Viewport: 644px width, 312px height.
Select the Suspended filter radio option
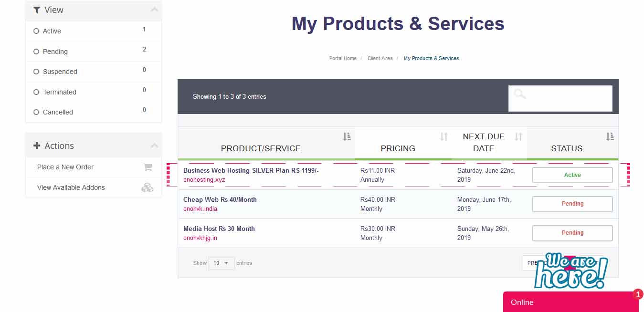coord(36,72)
